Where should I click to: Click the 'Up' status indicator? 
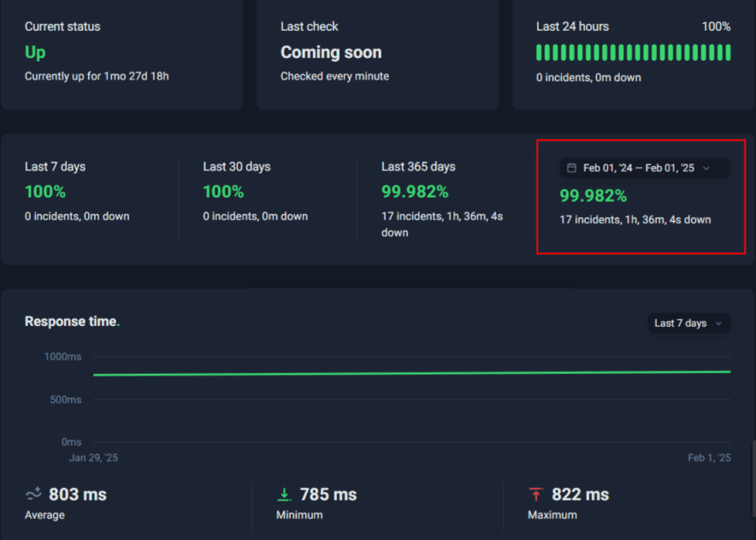pos(33,52)
